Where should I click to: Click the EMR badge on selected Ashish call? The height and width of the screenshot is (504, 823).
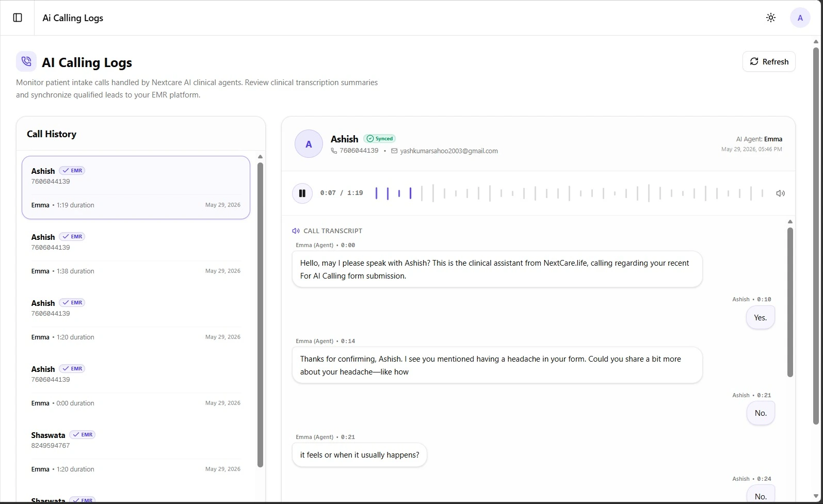coord(72,171)
